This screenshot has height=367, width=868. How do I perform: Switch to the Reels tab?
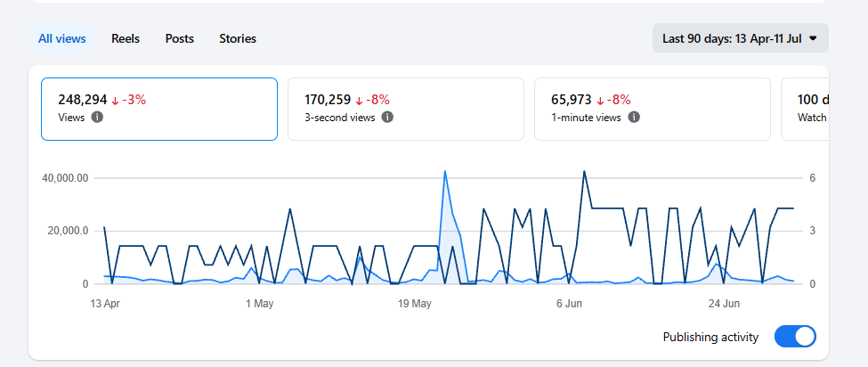click(126, 38)
